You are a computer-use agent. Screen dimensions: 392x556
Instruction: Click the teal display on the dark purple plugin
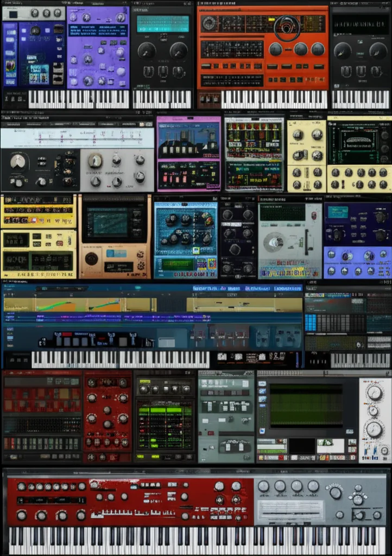[338, 212]
